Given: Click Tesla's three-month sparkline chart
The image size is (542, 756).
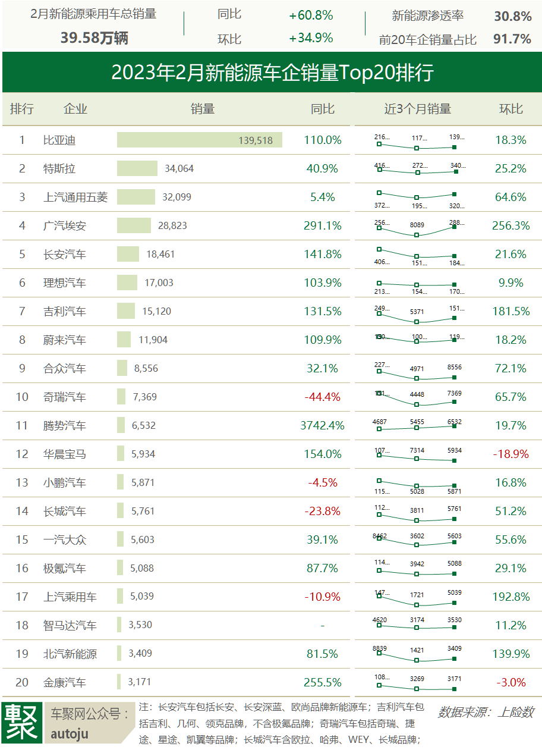Looking at the screenshot, I should click(x=417, y=169).
